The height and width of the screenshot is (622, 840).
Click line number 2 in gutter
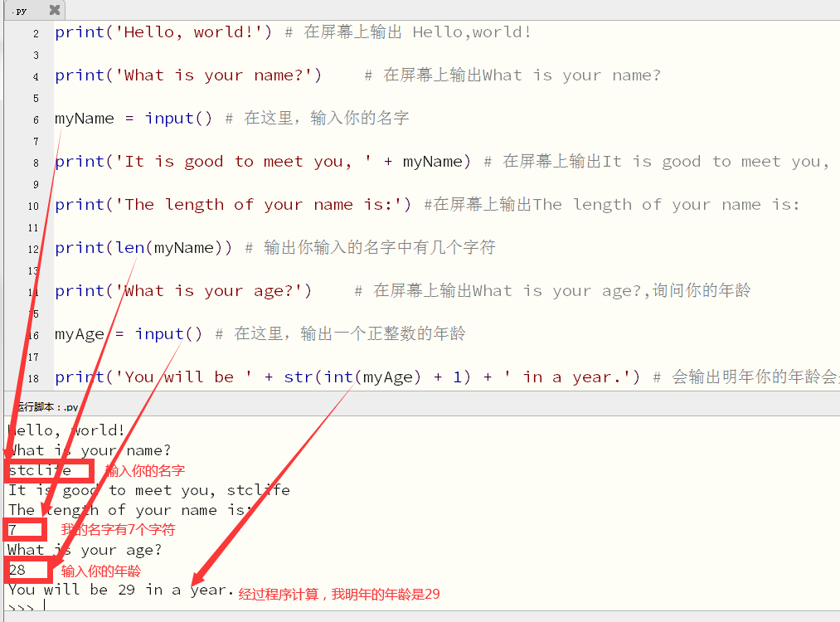tap(36, 33)
